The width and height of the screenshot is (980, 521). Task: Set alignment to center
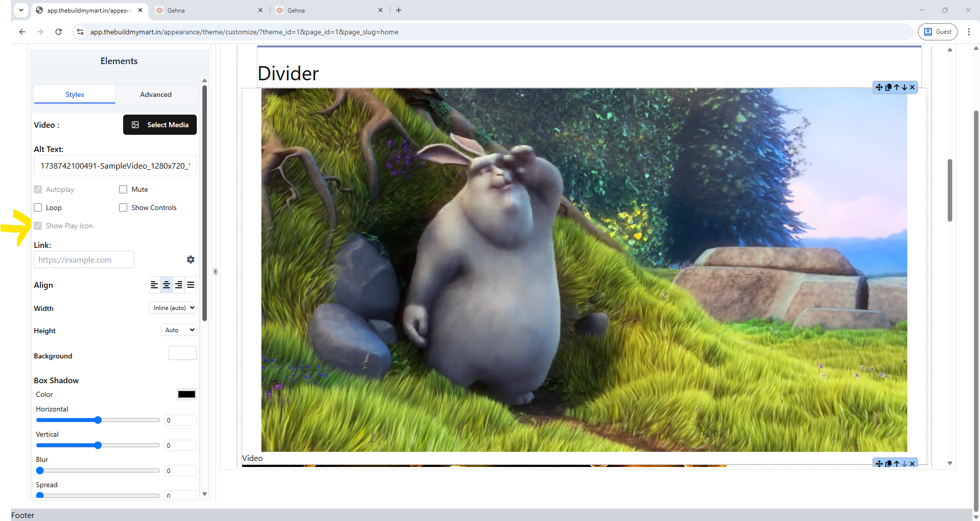[167, 285]
